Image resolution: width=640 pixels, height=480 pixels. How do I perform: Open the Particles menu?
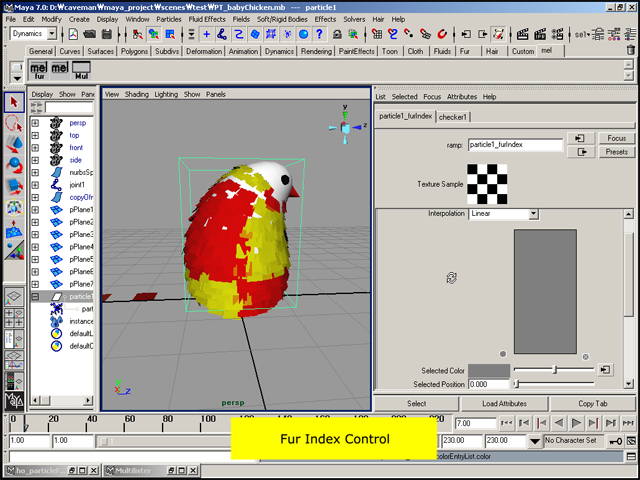coord(169,19)
